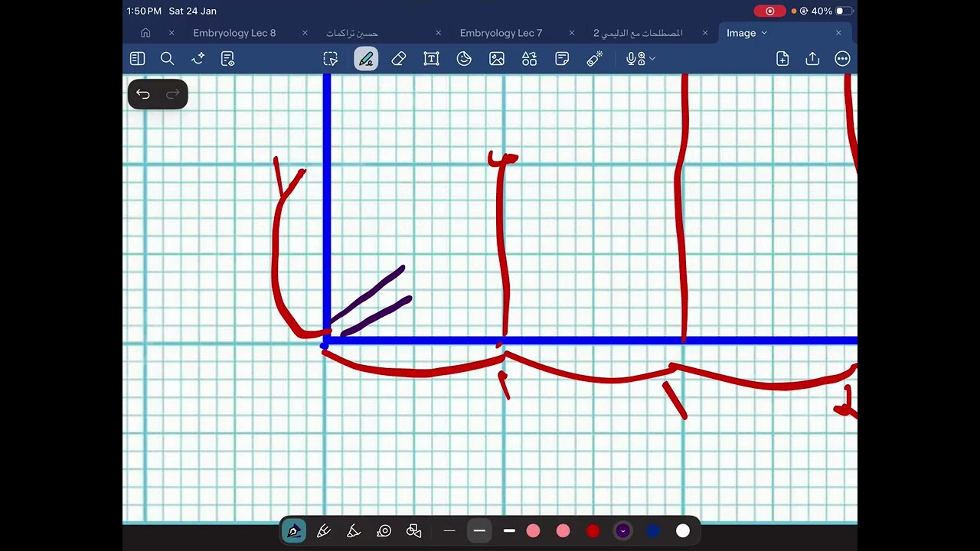Switch to the first Embryology Lec 8 tab
Viewport: 980px width, 551px height.
tap(234, 33)
